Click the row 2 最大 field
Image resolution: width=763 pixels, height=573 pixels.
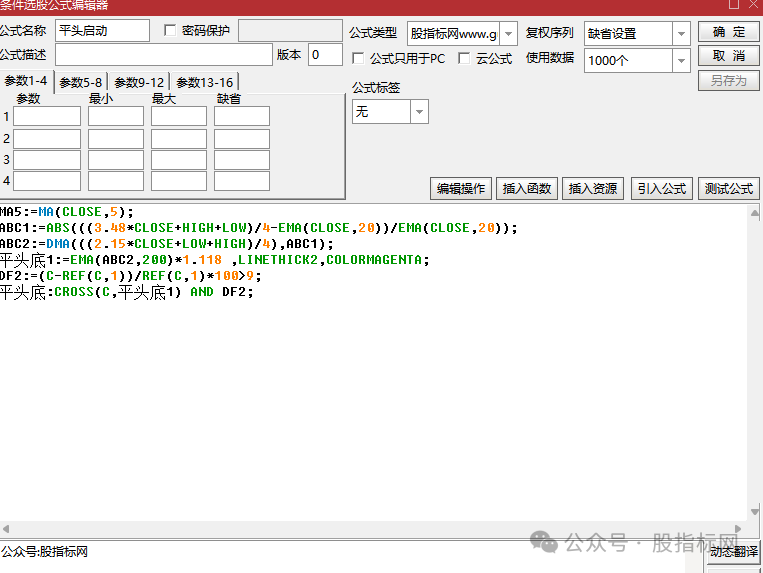179,139
